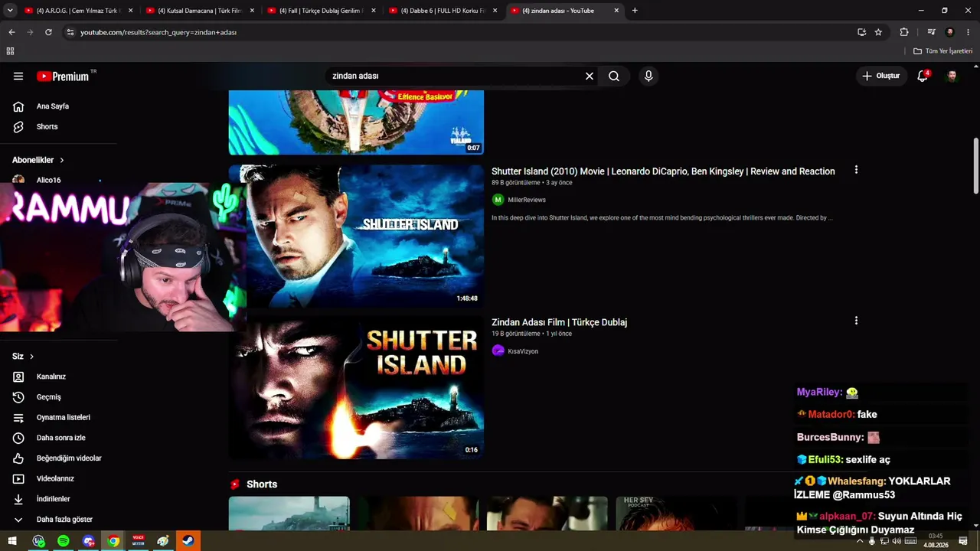Viewport: 980px width, 551px height.
Task: Open the Chrome tab search dropdown
Action: point(10,11)
